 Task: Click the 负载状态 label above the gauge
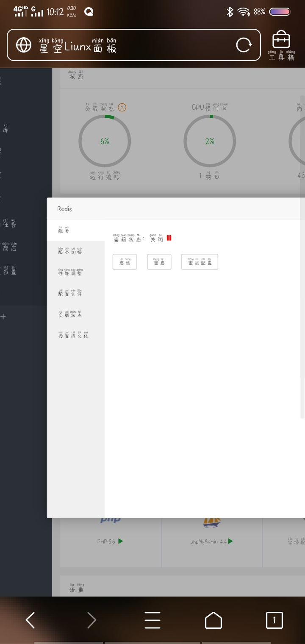[x=100, y=107]
